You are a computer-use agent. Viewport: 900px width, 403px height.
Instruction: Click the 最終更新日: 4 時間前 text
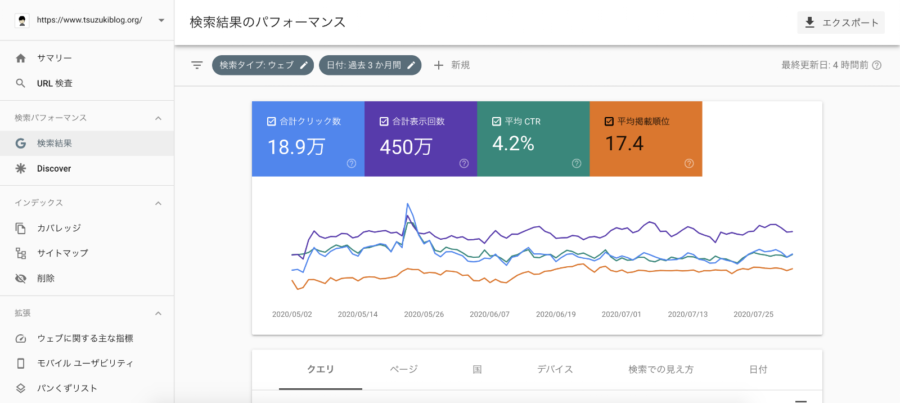[824, 65]
